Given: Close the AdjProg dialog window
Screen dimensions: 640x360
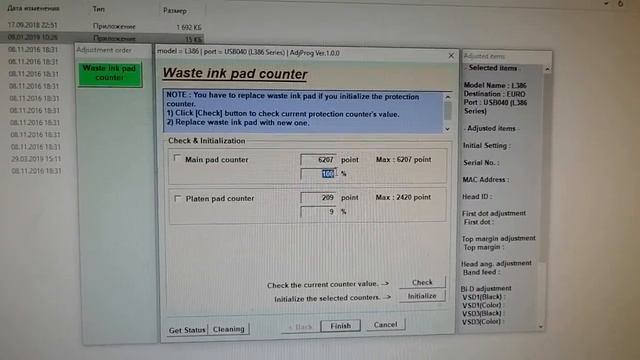Looking at the screenshot, I should tap(451, 55).
